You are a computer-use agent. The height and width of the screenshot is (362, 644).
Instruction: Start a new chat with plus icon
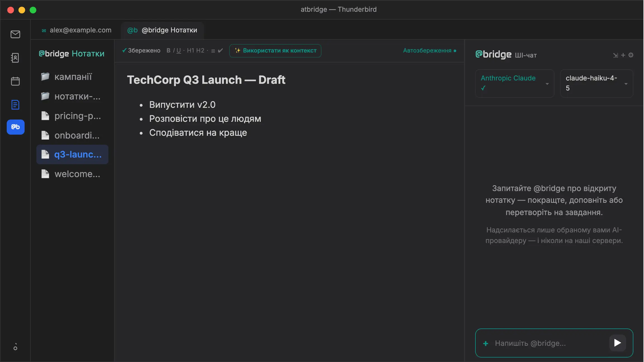(x=623, y=55)
